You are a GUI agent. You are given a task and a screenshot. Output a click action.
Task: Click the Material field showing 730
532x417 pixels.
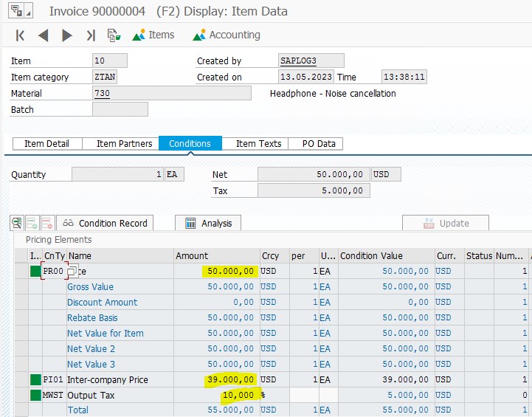(172, 93)
